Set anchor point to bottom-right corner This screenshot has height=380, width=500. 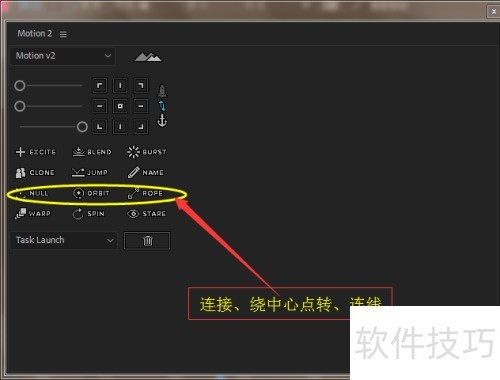[141, 127]
